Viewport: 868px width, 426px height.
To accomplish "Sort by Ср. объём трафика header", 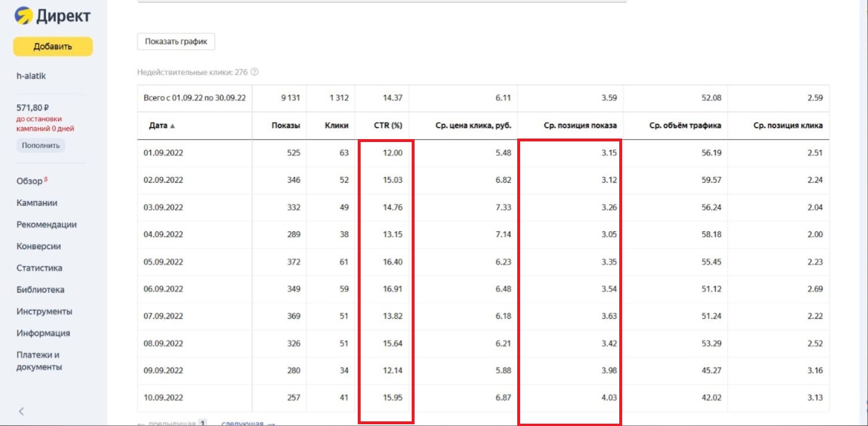I will point(686,126).
